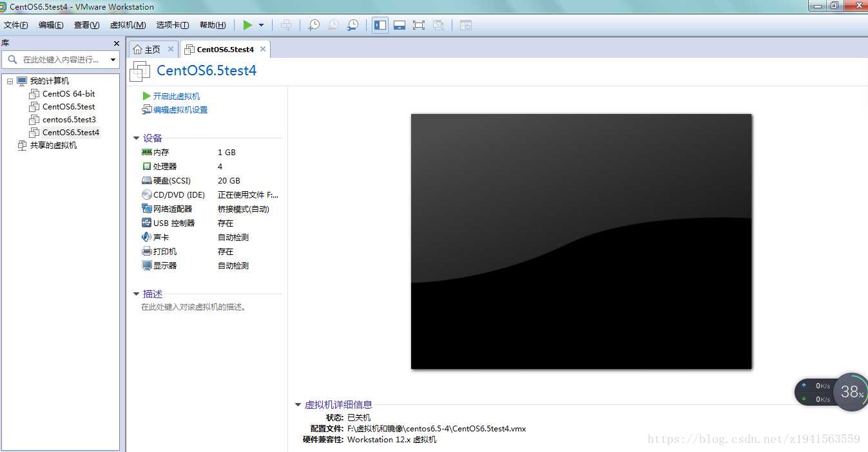The height and width of the screenshot is (452, 868).
Task: Toggle the library sidebar view icon
Action: [x=380, y=25]
